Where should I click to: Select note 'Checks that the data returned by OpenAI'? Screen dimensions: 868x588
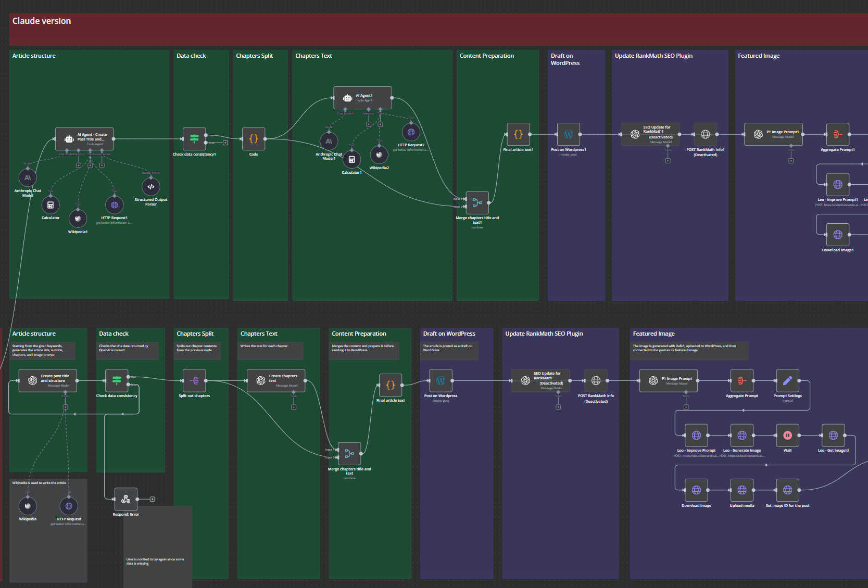[128, 350]
